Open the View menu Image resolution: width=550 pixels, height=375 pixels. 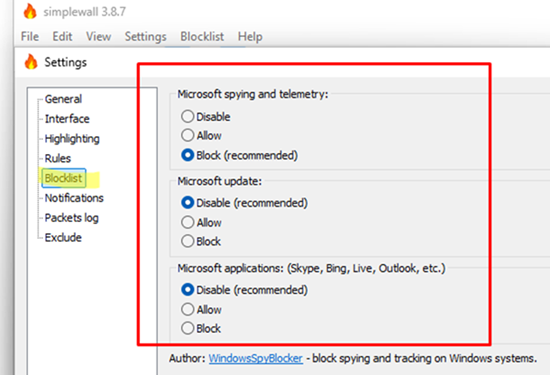(x=99, y=36)
